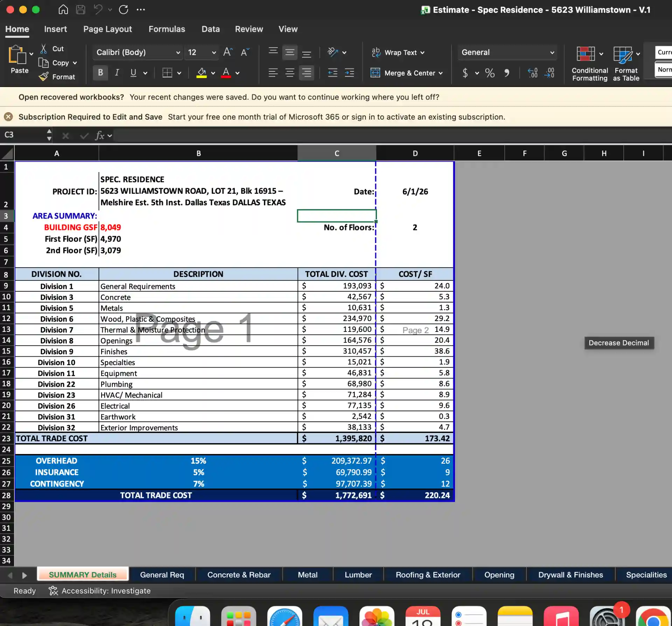Toggle Underline formatting
This screenshot has width=672, height=626.
(133, 73)
